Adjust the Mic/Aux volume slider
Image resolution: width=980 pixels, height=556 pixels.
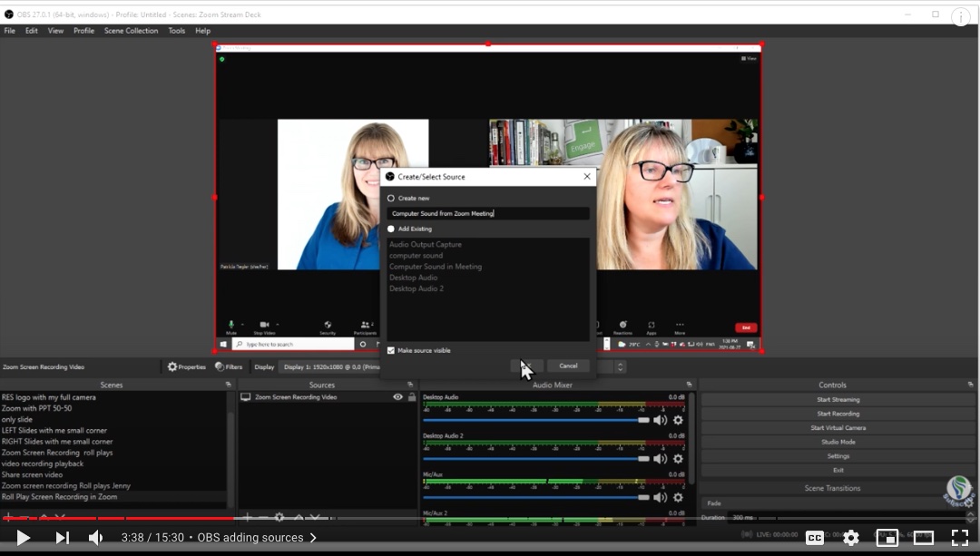(x=536, y=498)
